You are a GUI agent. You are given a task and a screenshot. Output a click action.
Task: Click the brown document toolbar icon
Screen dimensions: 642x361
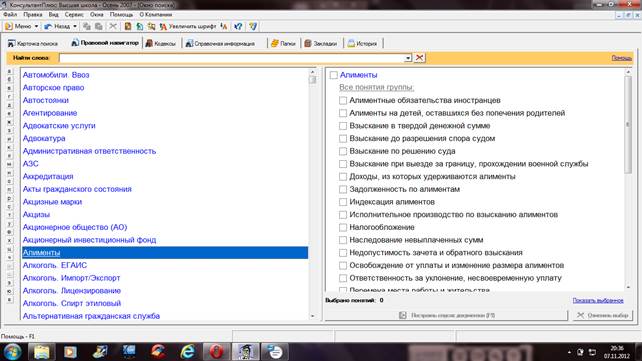pos(128,26)
